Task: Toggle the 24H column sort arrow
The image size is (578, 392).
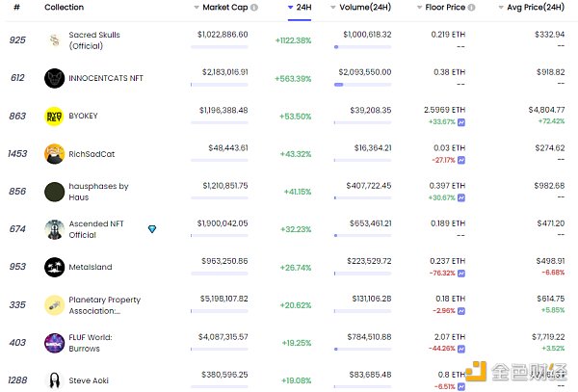Action: point(291,7)
